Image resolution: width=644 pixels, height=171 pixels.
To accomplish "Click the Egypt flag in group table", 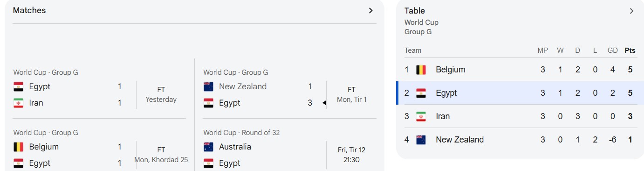I will [x=421, y=93].
